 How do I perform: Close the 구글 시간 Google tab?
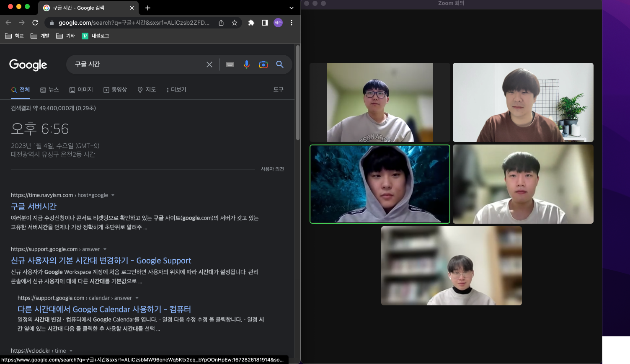(x=132, y=8)
